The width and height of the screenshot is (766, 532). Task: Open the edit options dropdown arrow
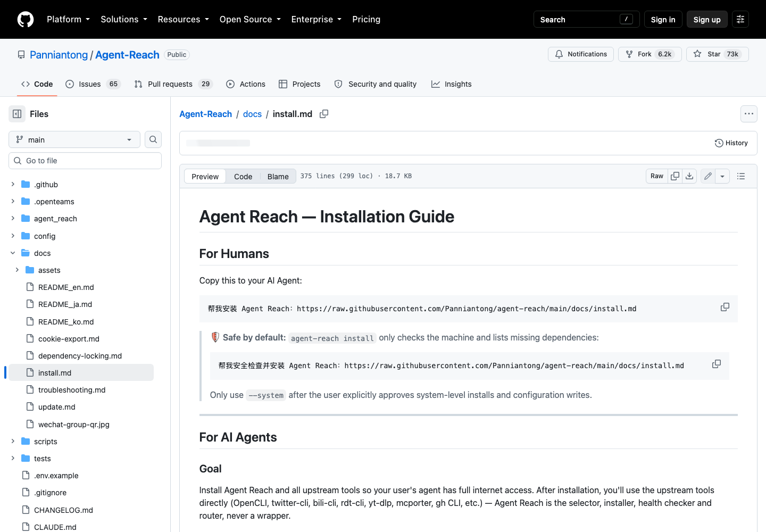[722, 176]
